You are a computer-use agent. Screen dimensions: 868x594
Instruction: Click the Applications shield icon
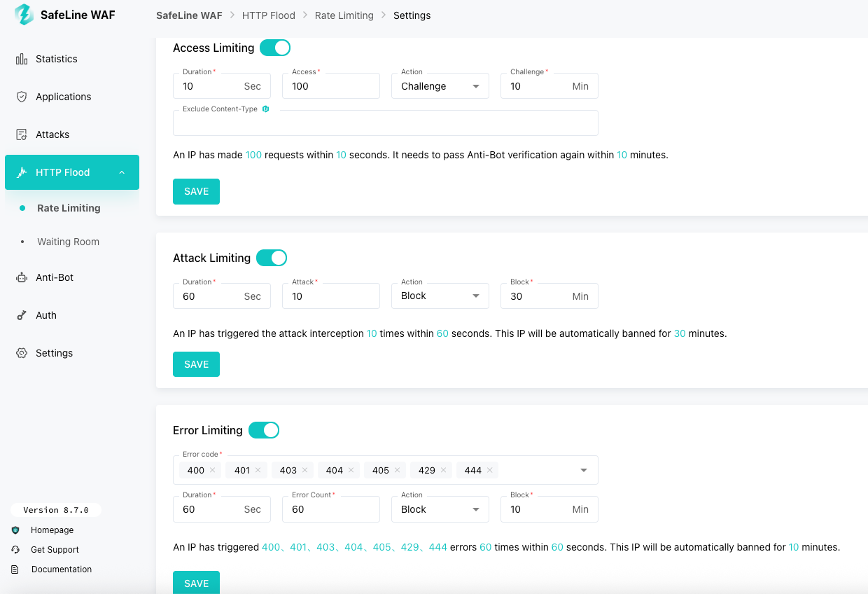[x=22, y=97]
